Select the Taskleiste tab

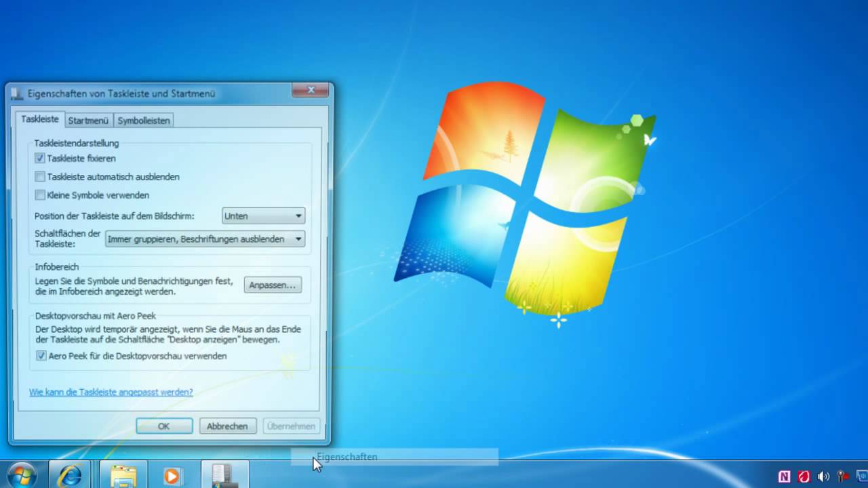40,119
